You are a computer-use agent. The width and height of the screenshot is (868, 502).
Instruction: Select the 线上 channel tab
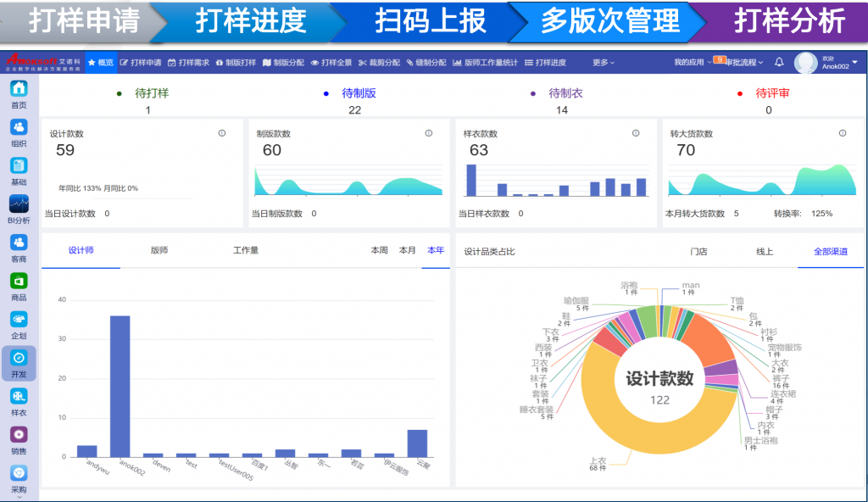coord(765,252)
